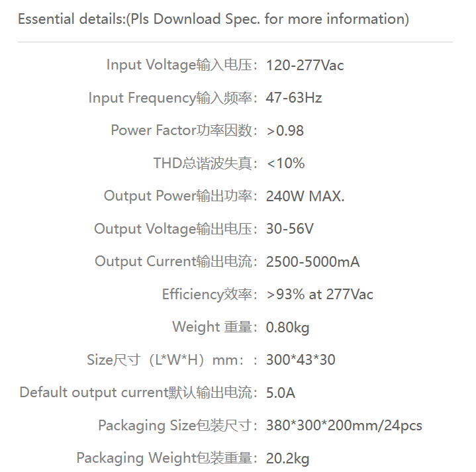Click the Essential details heading text
The width and height of the screenshot is (476, 472).
(x=213, y=19)
